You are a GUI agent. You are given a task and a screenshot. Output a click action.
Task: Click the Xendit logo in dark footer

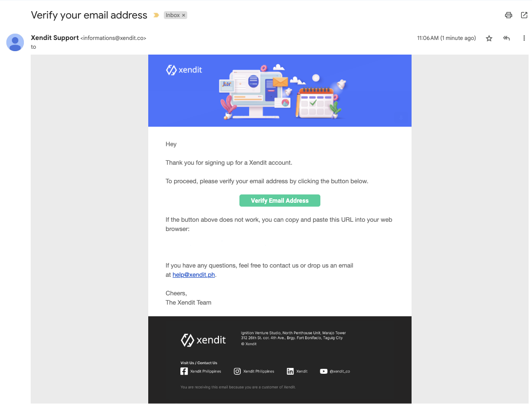(203, 340)
